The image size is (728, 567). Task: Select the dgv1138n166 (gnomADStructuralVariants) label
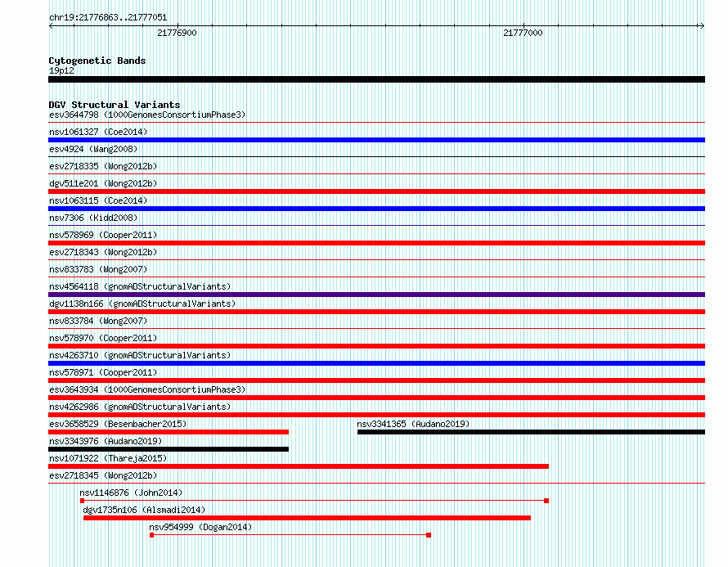(142, 304)
